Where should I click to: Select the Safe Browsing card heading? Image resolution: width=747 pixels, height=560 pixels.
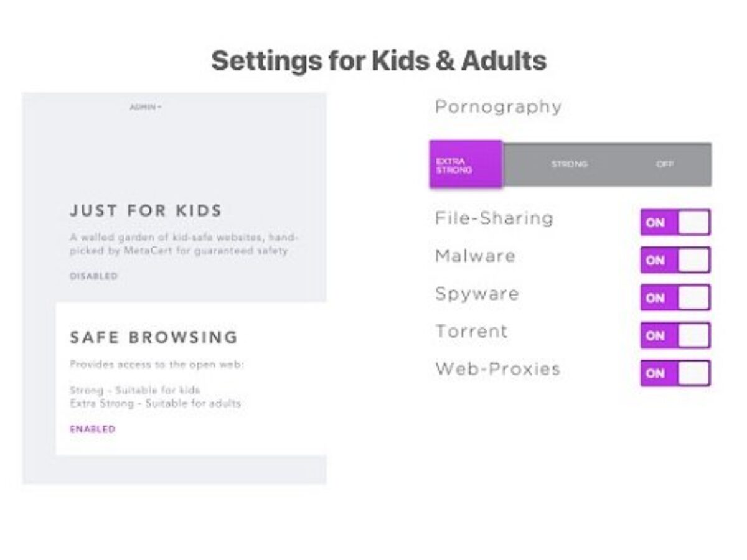click(x=154, y=337)
